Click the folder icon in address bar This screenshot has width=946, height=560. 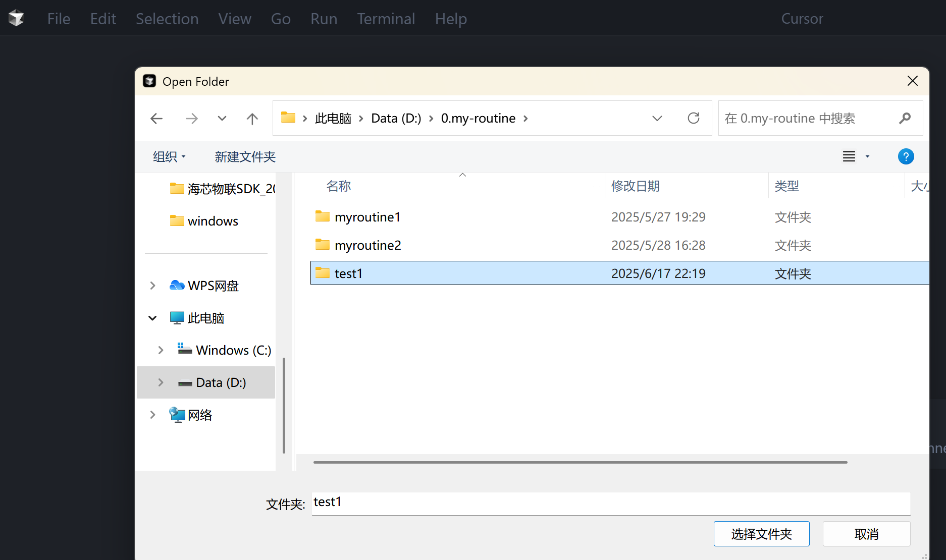pos(288,118)
